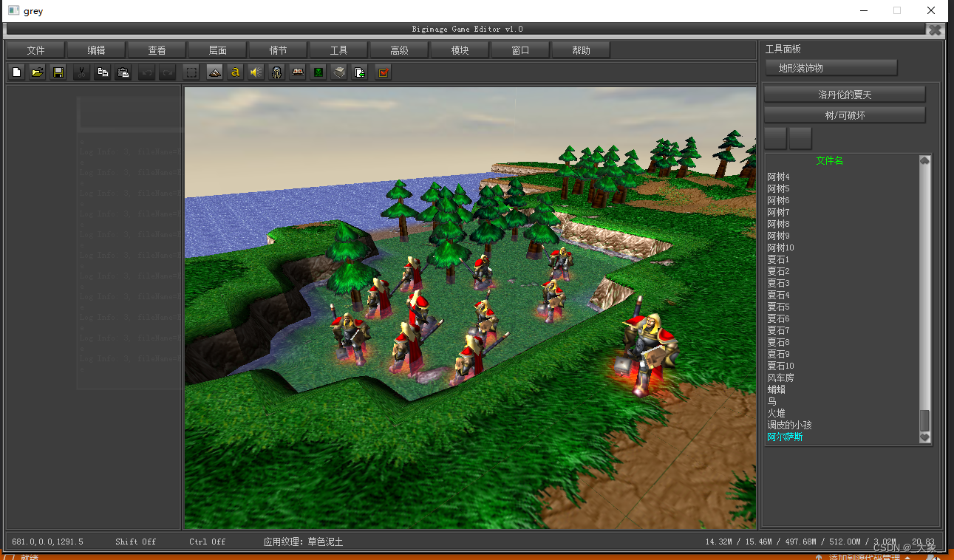Select 阿树9 in the file list

pyautogui.click(x=778, y=236)
